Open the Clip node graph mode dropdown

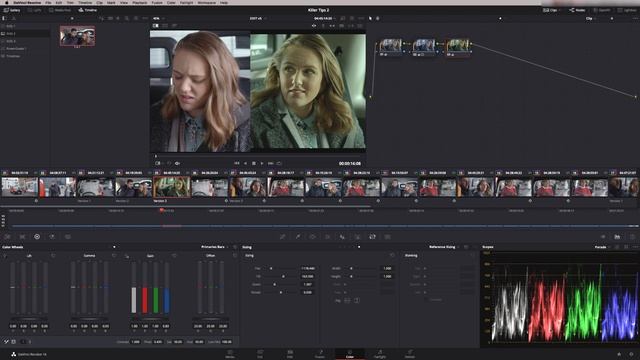tap(591, 18)
